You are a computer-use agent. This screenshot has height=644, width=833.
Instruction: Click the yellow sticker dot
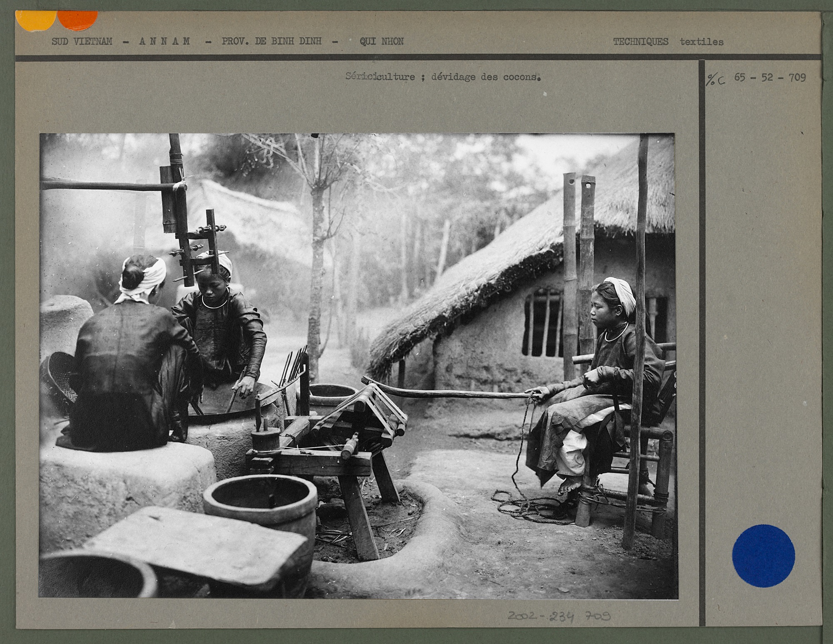tap(35, 19)
